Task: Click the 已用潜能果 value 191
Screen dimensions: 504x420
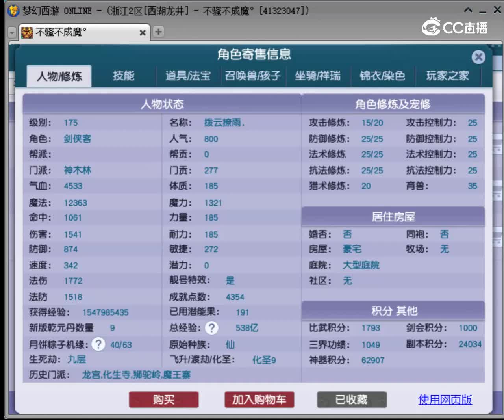Action: pyautogui.click(x=243, y=312)
